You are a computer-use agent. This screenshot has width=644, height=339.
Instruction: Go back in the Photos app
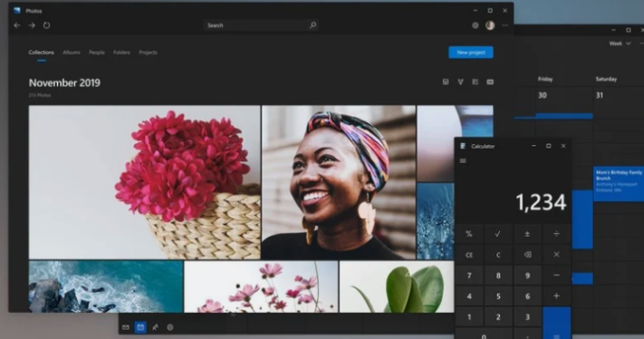[x=17, y=25]
